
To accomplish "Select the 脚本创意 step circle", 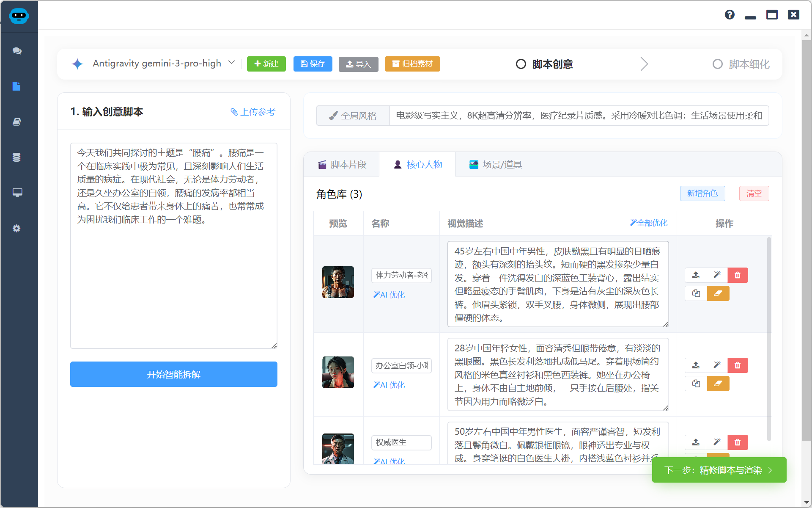I will pyautogui.click(x=521, y=64).
